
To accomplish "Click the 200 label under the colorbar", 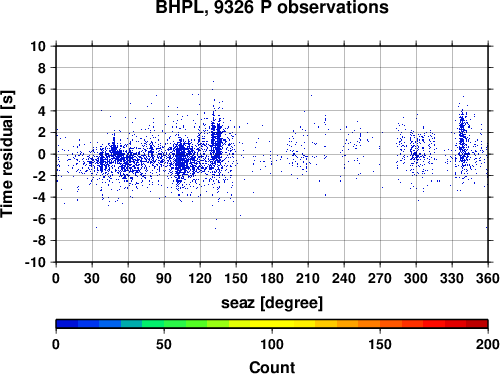I will click(x=488, y=344).
